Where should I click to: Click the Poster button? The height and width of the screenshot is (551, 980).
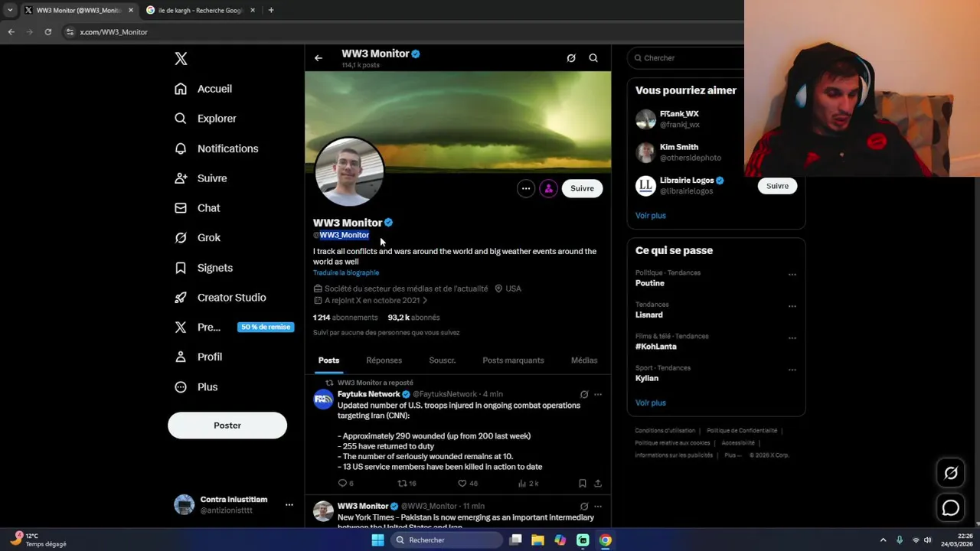pos(227,425)
